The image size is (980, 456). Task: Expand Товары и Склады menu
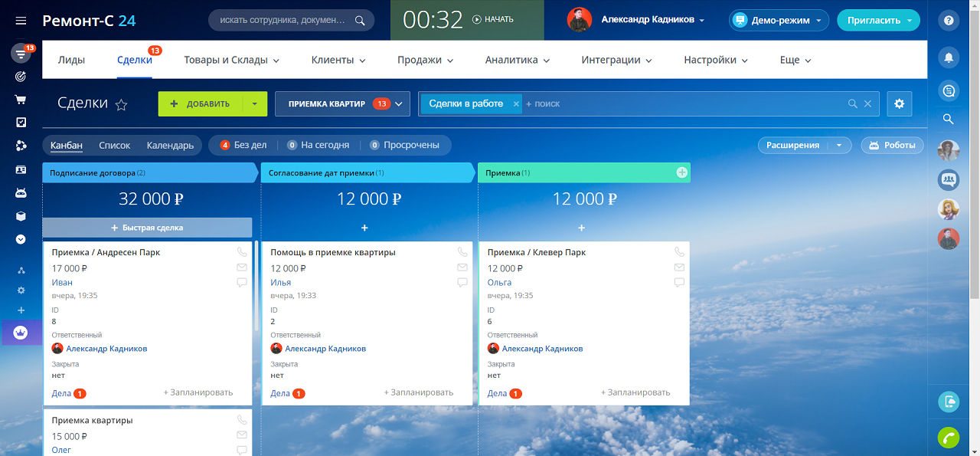[231, 60]
